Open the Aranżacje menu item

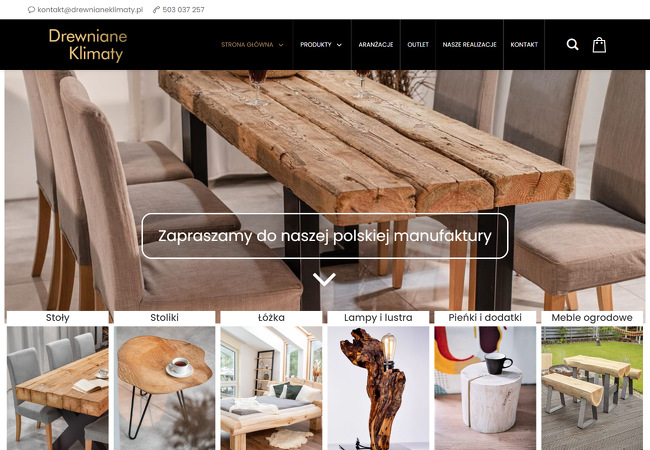tap(376, 44)
